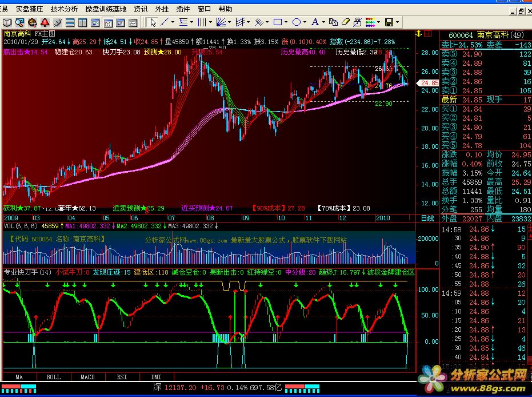Select the trend line drawing tool

[x=166, y=22]
